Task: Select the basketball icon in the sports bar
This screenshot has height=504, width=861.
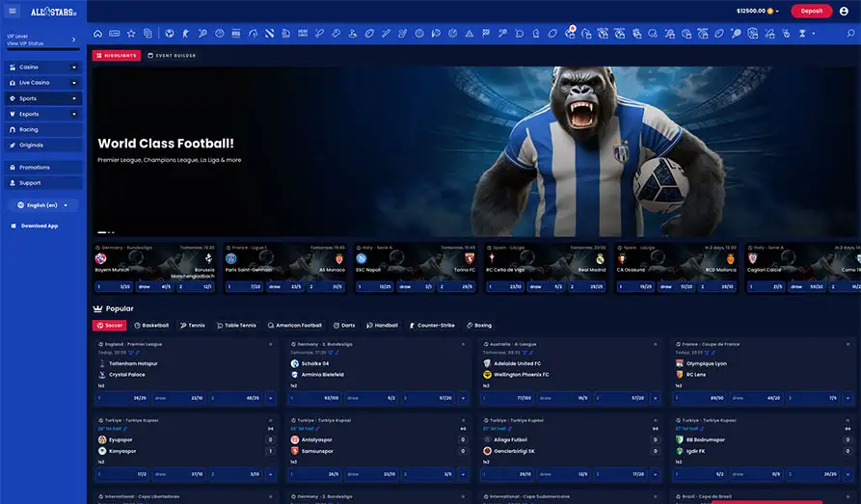Action: click(x=220, y=34)
